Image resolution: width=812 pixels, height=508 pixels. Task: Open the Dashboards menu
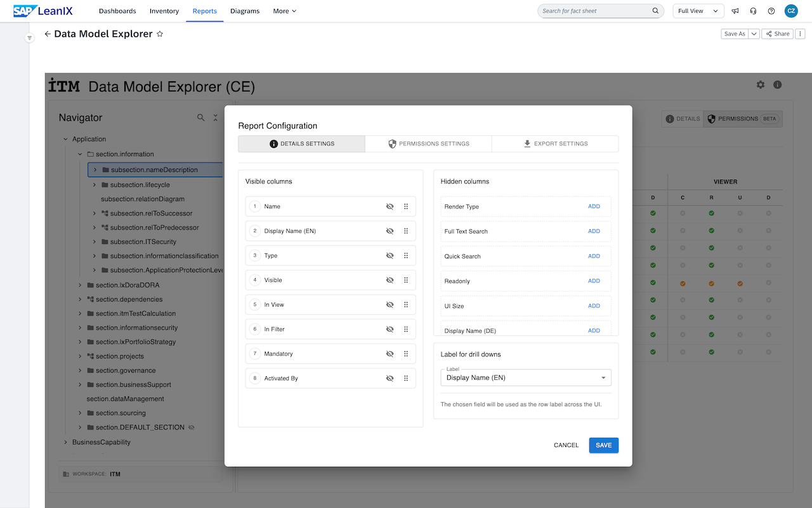tap(117, 11)
